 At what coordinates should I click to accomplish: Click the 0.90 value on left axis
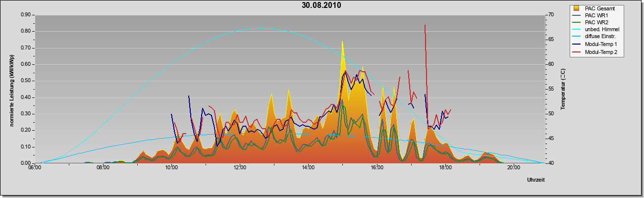(25, 15)
